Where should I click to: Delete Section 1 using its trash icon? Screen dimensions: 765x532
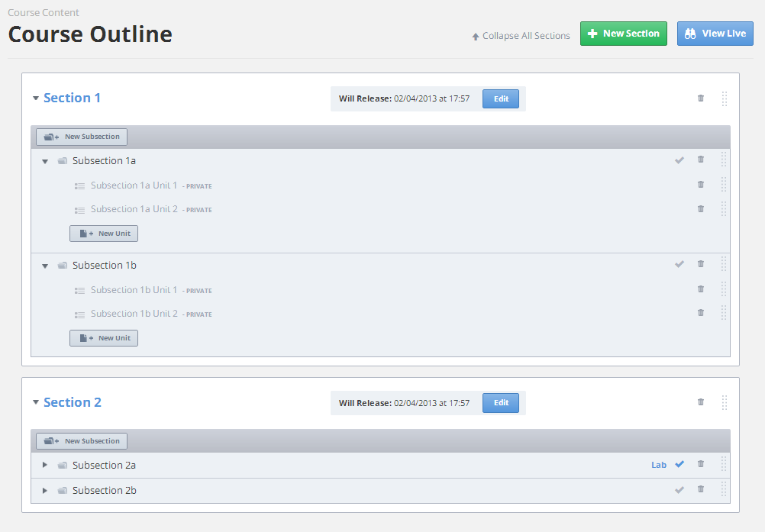(x=701, y=98)
